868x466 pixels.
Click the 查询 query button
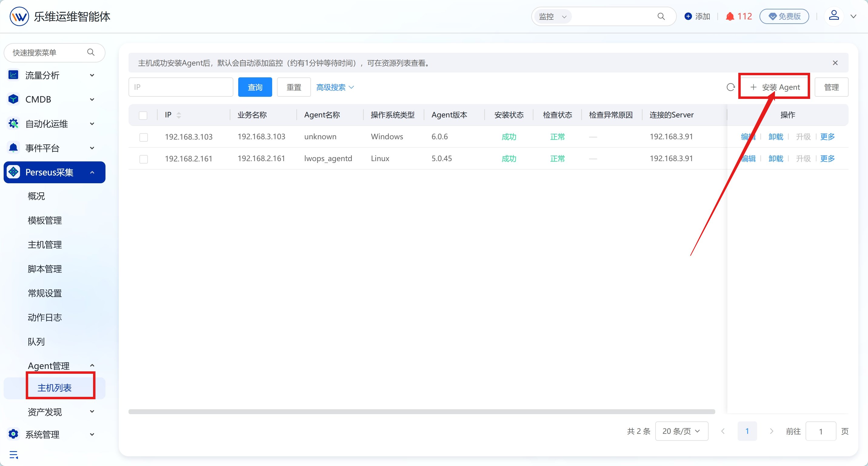(255, 87)
